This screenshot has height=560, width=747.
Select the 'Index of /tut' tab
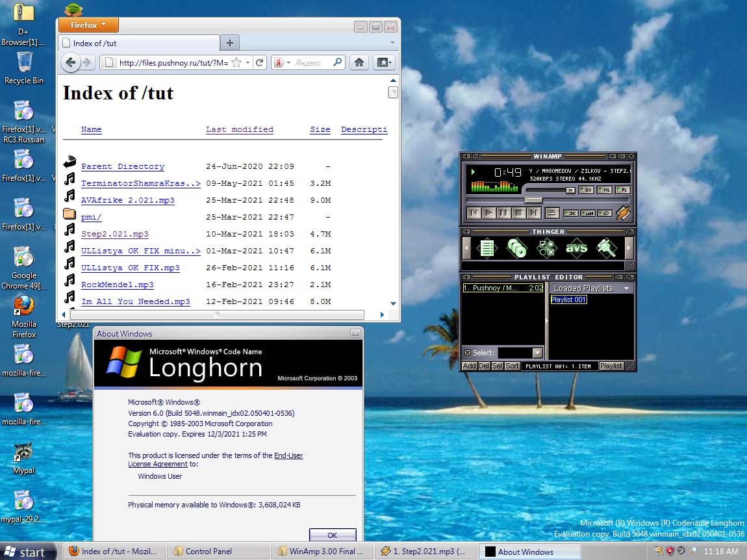pos(139,43)
